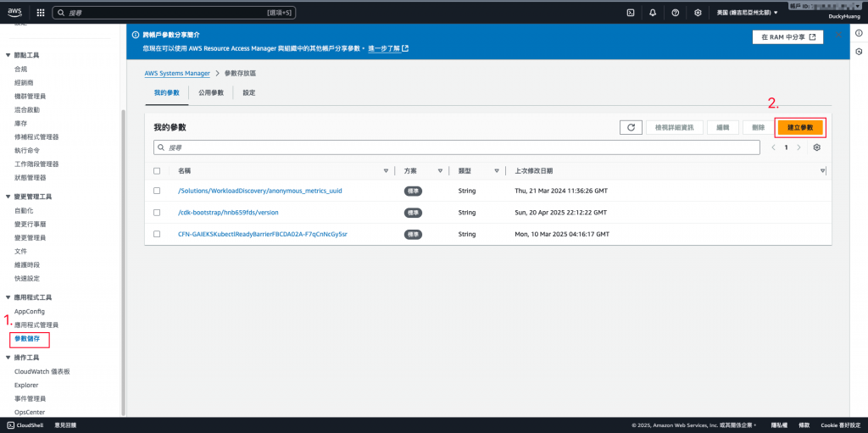Click the 建立參數 button
This screenshot has width=868, height=433.
(x=800, y=127)
